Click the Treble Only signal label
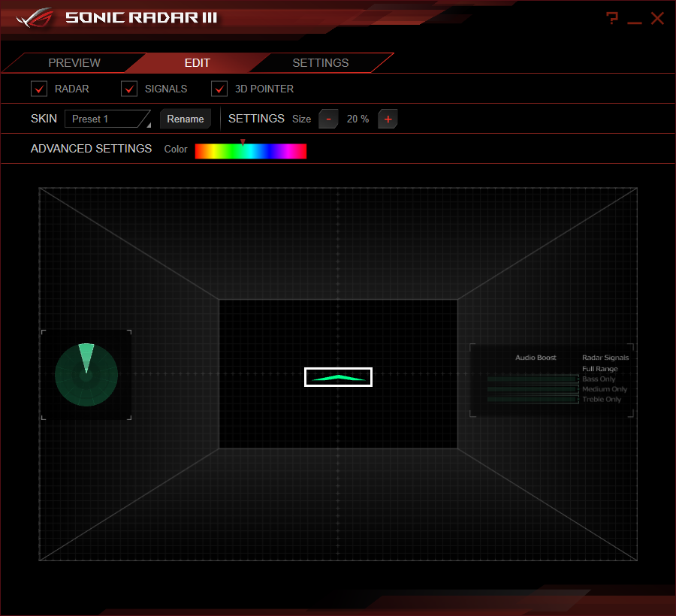Screen dimensions: 676x616 pos(602,400)
